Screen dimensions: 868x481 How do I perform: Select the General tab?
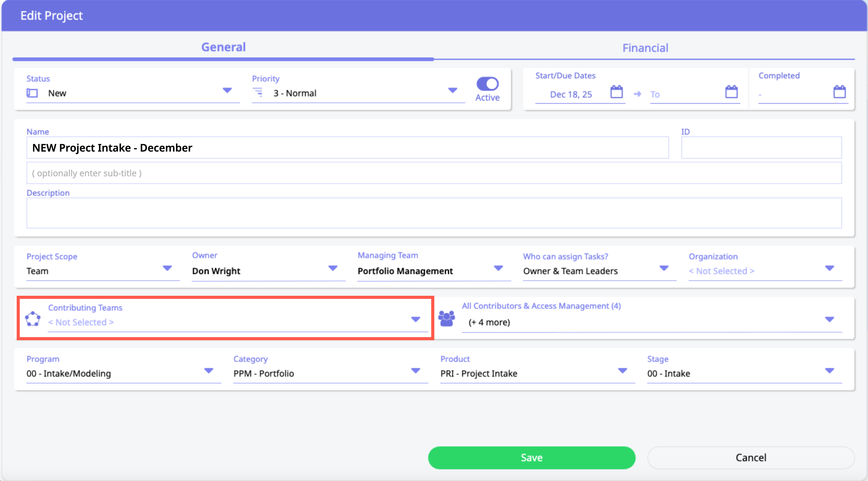click(223, 47)
